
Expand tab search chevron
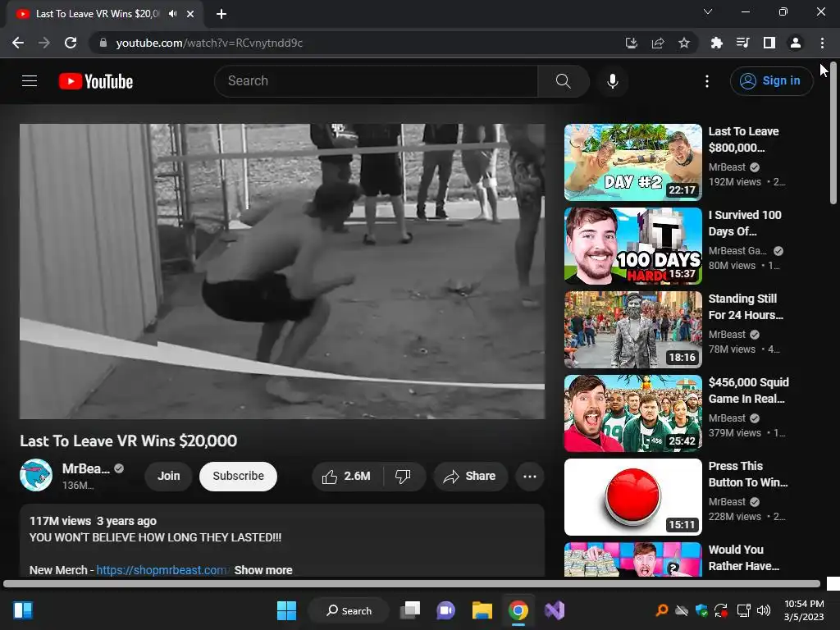(x=708, y=11)
